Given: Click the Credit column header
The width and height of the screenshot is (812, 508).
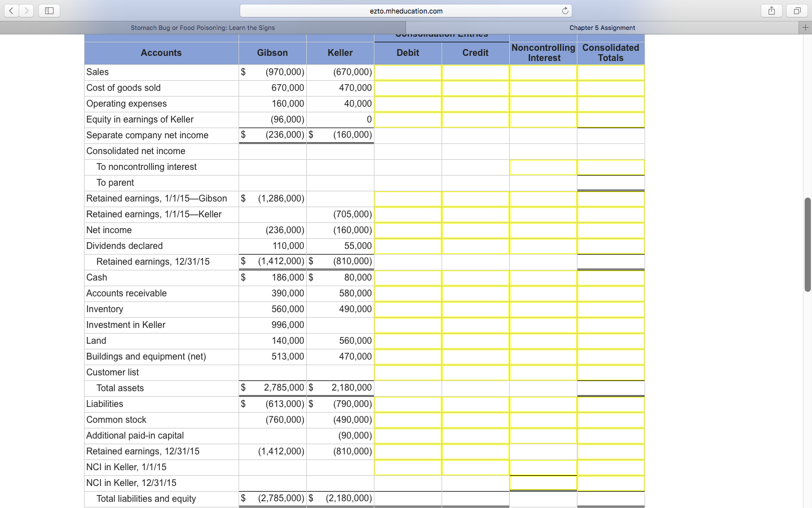Looking at the screenshot, I should point(475,53).
